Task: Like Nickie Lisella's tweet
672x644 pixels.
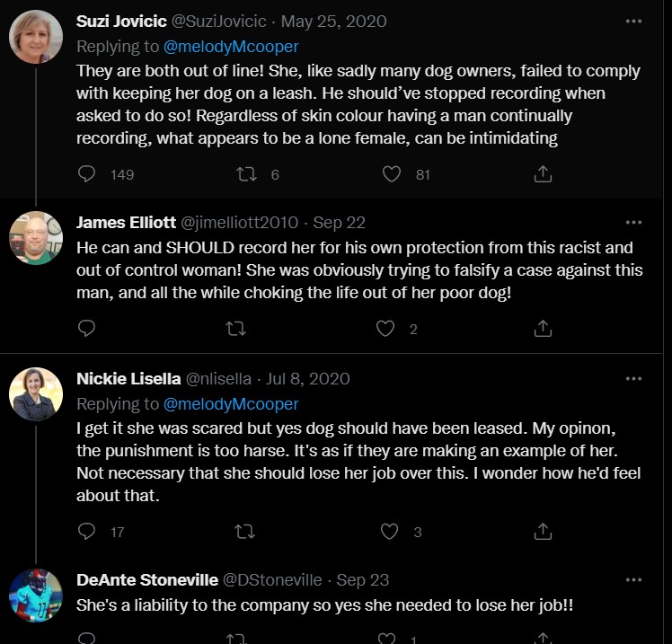Action: coord(389,532)
